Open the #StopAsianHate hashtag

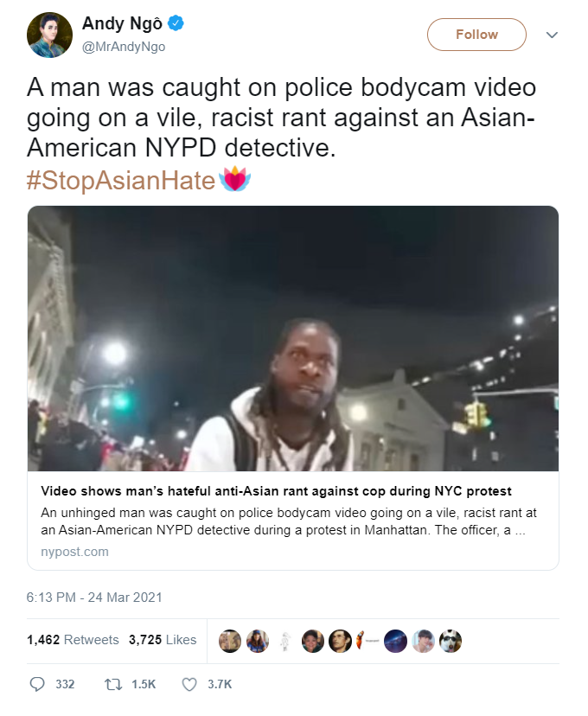pos(121,180)
